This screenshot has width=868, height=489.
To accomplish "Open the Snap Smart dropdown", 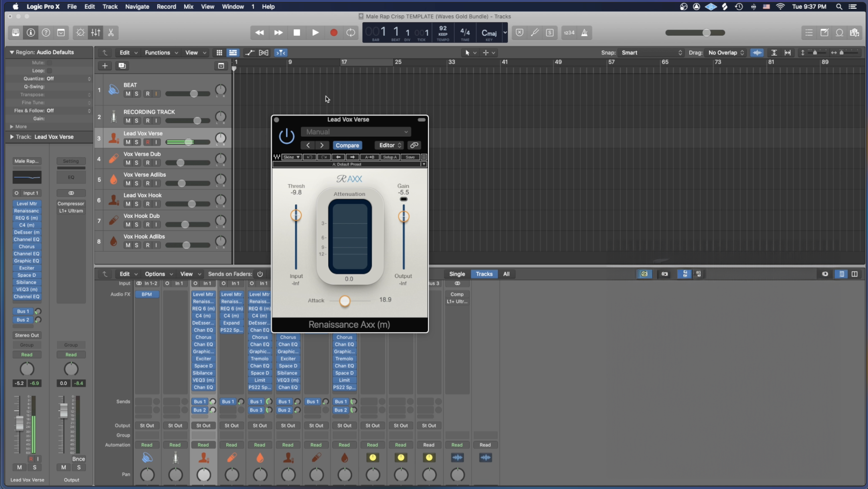I will 651,53.
